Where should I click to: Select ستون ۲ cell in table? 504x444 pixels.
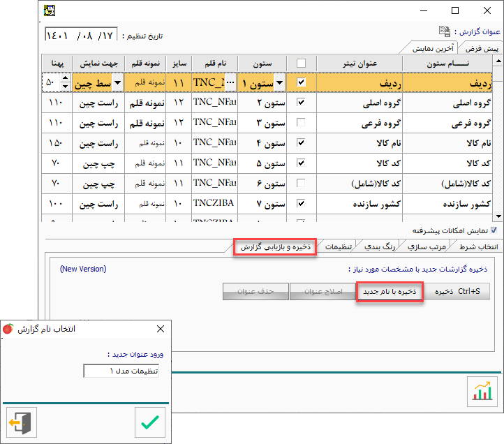click(262, 103)
